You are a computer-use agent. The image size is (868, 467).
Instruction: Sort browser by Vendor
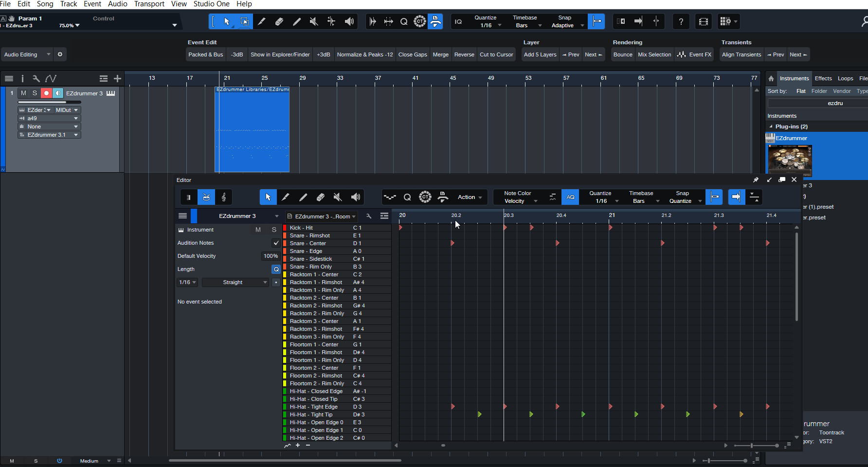(x=842, y=91)
